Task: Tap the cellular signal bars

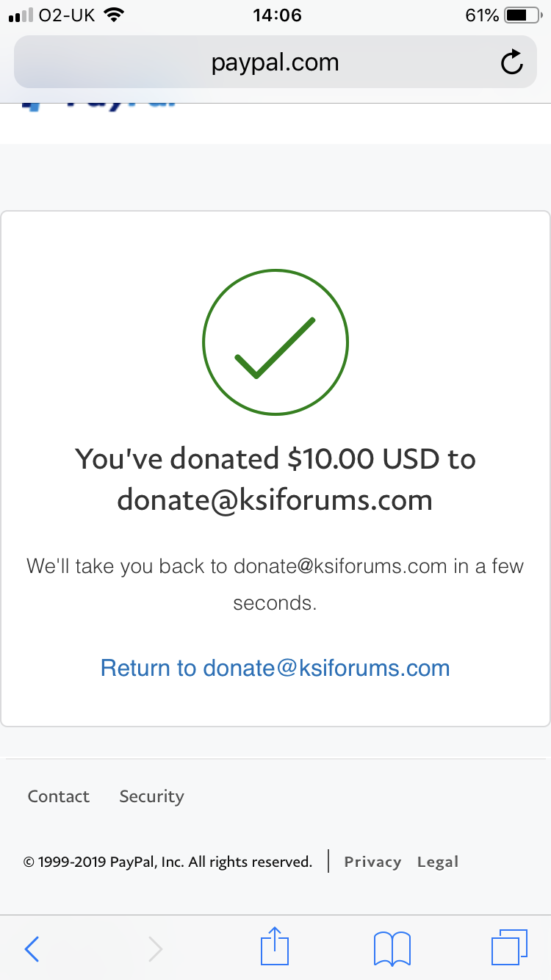Action: coord(21,15)
